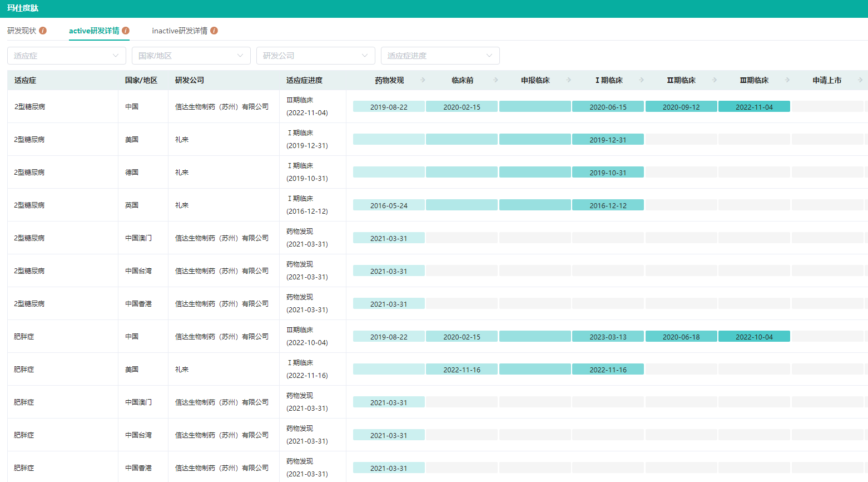Click arrow icon after Ⅲ期临床 column header

click(x=787, y=80)
